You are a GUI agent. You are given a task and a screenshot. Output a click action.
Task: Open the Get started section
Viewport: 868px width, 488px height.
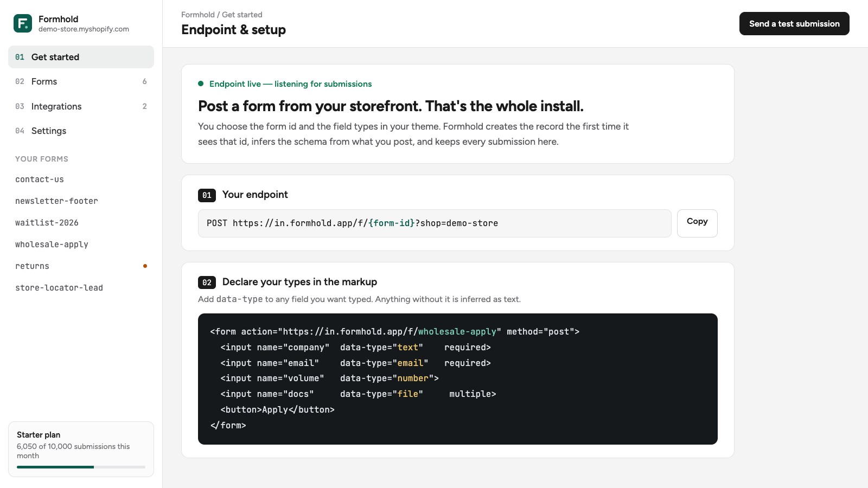point(81,57)
